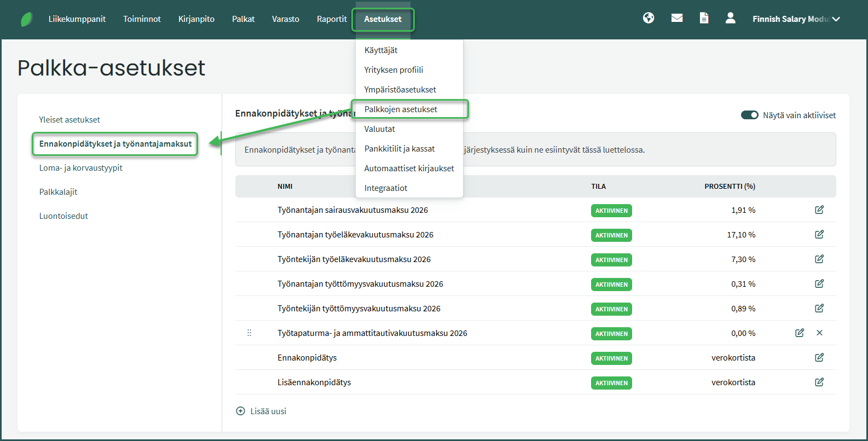Open the envelope messages icon
868x441 pixels.
677,19
